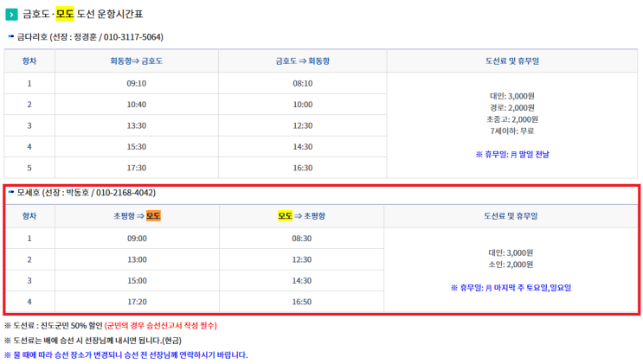Click the 모세호 captain phone number 010-2168-4042
Screen dimensions: 643x364
coord(125,193)
